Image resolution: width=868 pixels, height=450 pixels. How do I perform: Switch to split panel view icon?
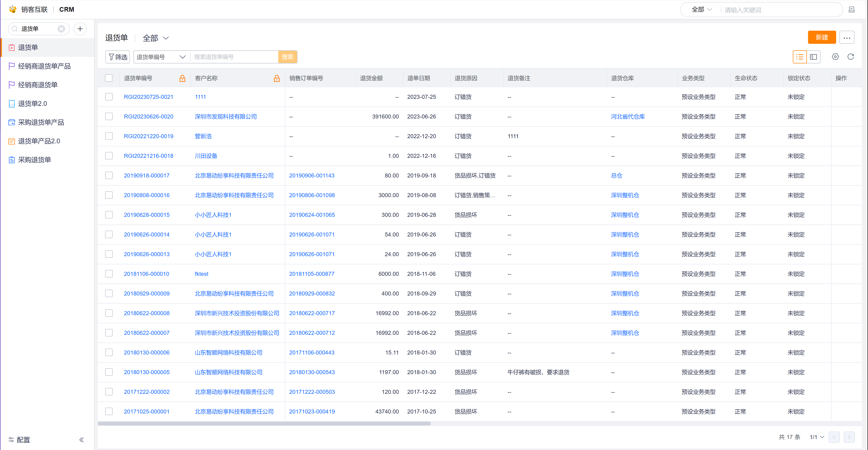coord(813,57)
